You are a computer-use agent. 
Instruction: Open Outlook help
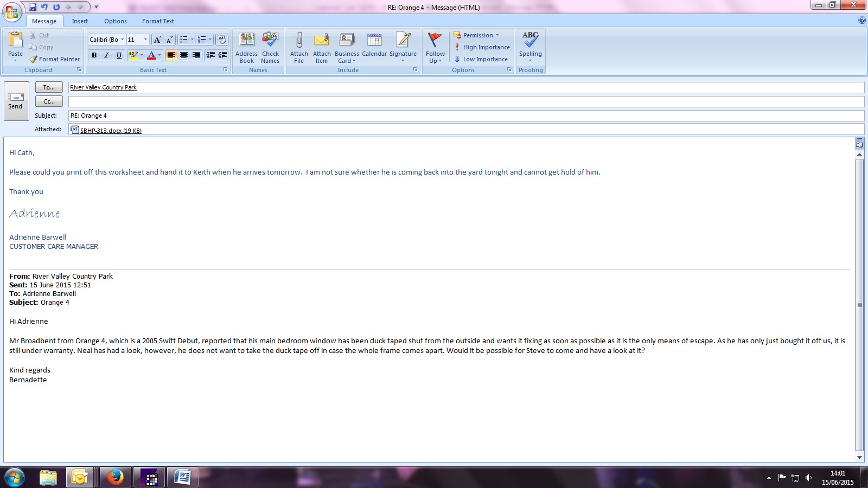862,21
